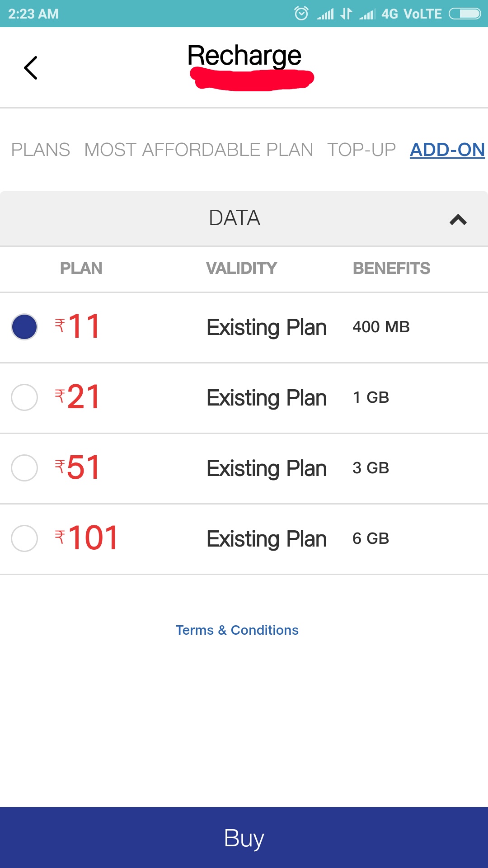The image size is (488, 868).
Task: Tap the Buy button
Action: tap(244, 837)
